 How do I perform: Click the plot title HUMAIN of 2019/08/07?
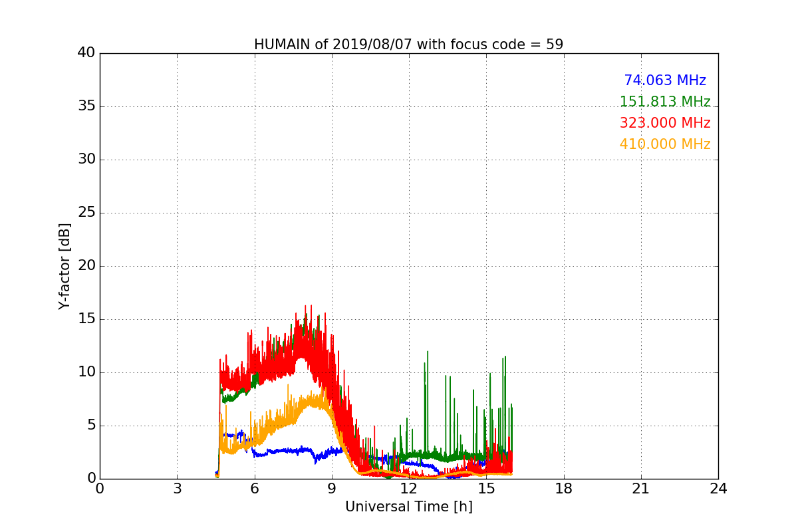409,45
